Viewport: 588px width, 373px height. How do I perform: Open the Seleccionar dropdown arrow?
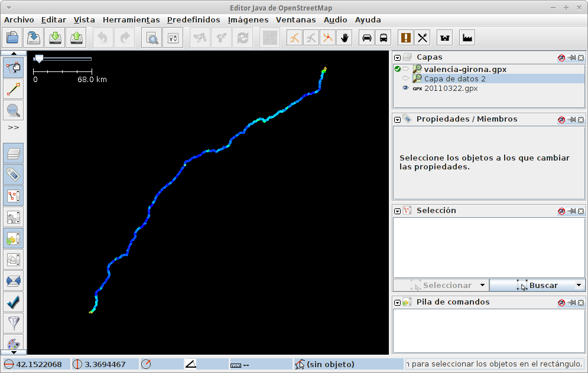coord(483,285)
